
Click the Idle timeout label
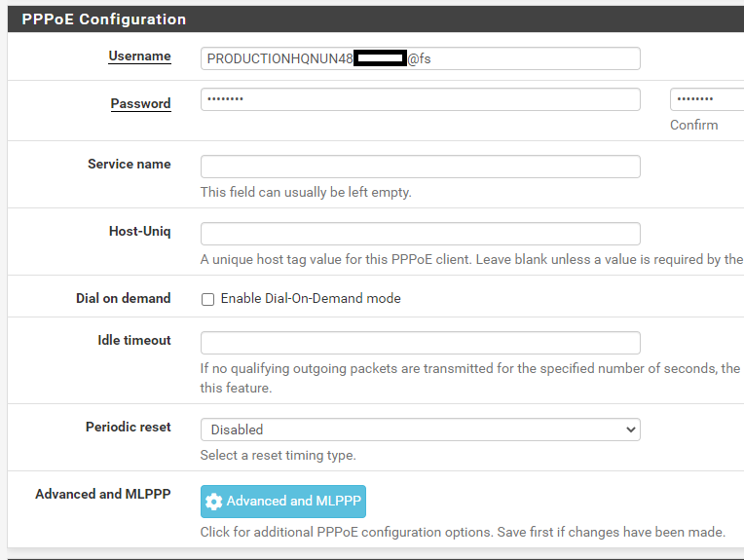point(133,340)
